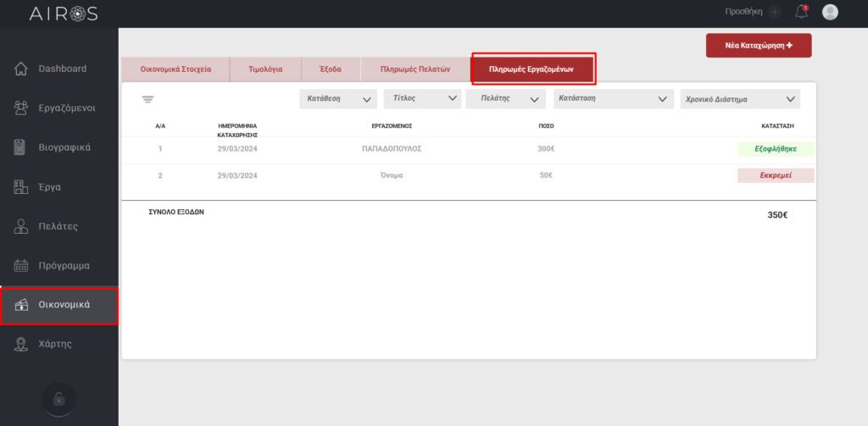The image size is (868, 426).
Task: Expand the Κατάθεση dropdown
Action: (338, 99)
